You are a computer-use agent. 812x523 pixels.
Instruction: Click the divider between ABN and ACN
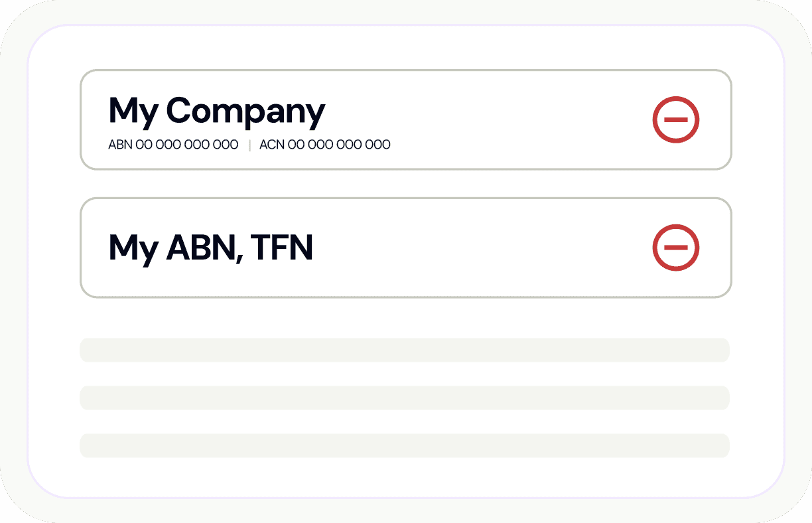249,145
